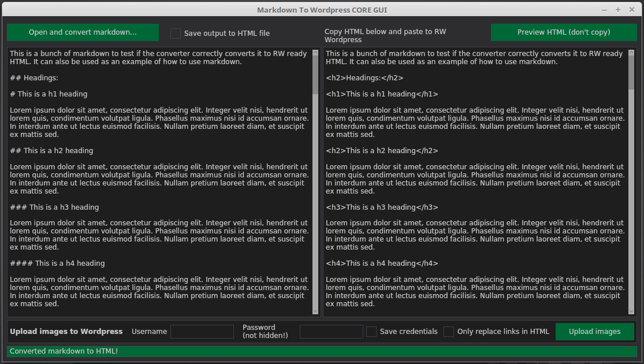Image resolution: width=644 pixels, height=364 pixels.
Task: Click '<h3>This is a h3 heading</h3>' line
Action: [x=382, y=207]
